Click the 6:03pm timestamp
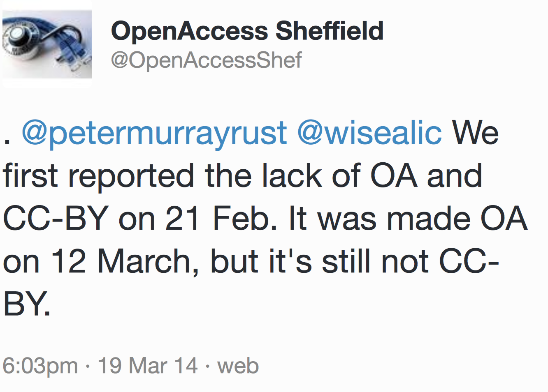 pyautogui.click(x=40, y=365)
